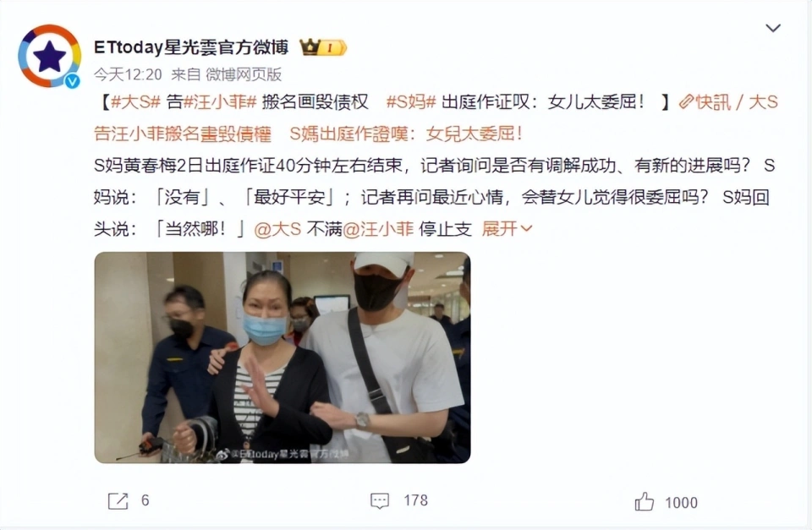Open comments via speech bubble icon
The width and height of the screenshot is (812, 530).
380,500
